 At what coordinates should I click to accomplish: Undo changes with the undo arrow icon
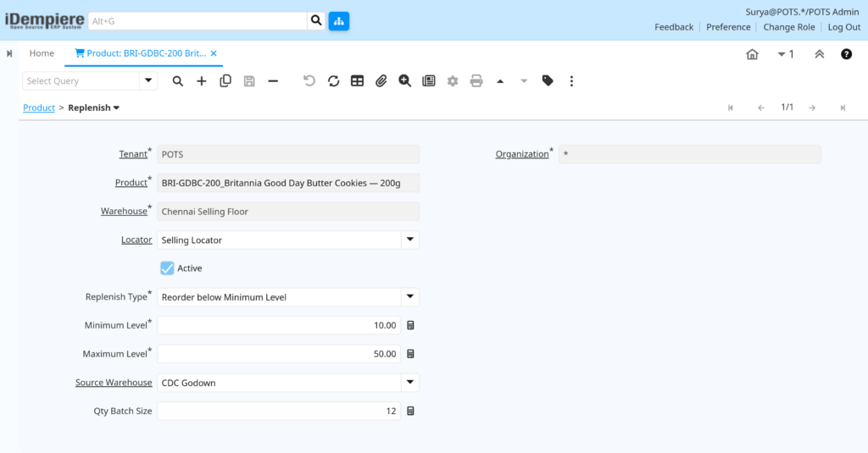[x=309, y=80]
